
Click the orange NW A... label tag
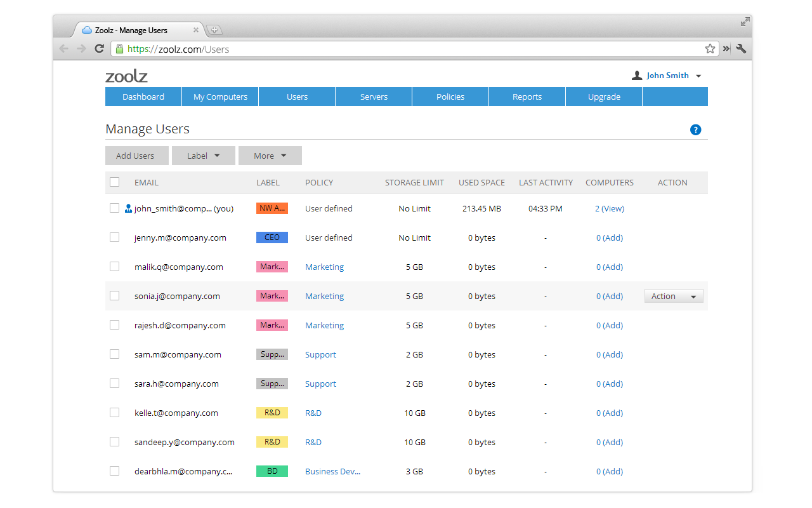click(272, 208)
